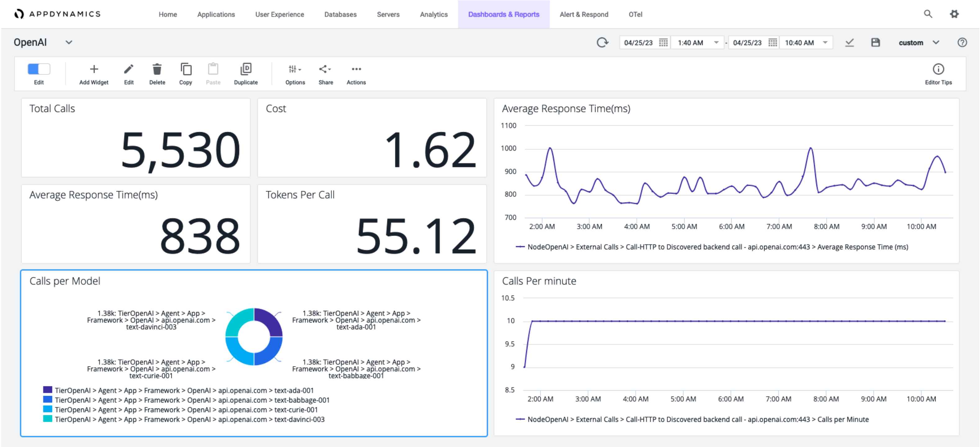Viewport: 980px width, 447px height.
Task: Open the search magnifier icon
Action: [x=928, y=14]
